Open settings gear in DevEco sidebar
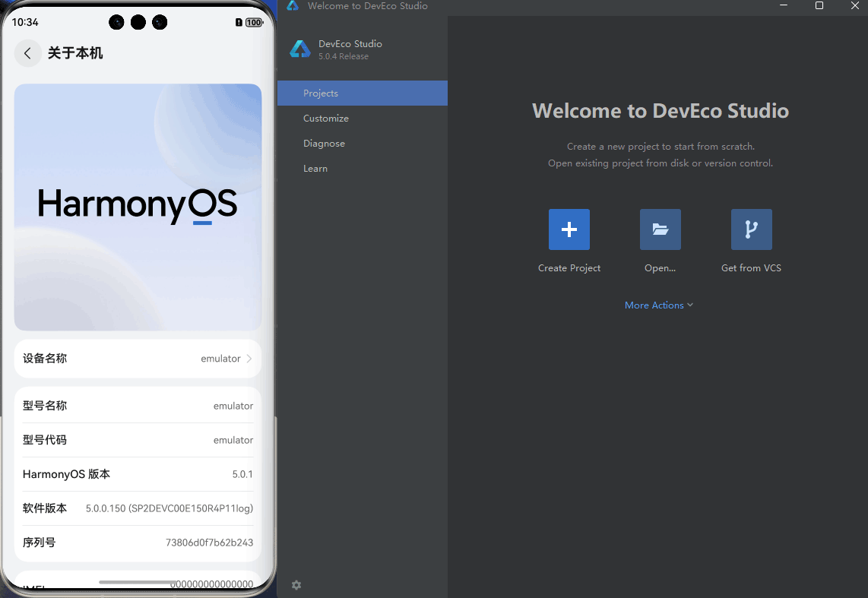The height and width of the screenshot is (598, 868). [x=296, y=585]
